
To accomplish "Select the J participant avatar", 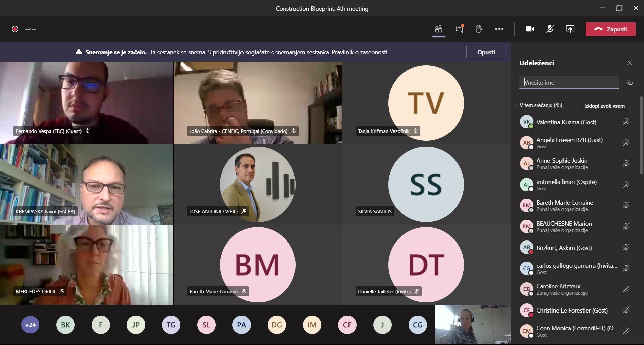I will pos(382,325).
